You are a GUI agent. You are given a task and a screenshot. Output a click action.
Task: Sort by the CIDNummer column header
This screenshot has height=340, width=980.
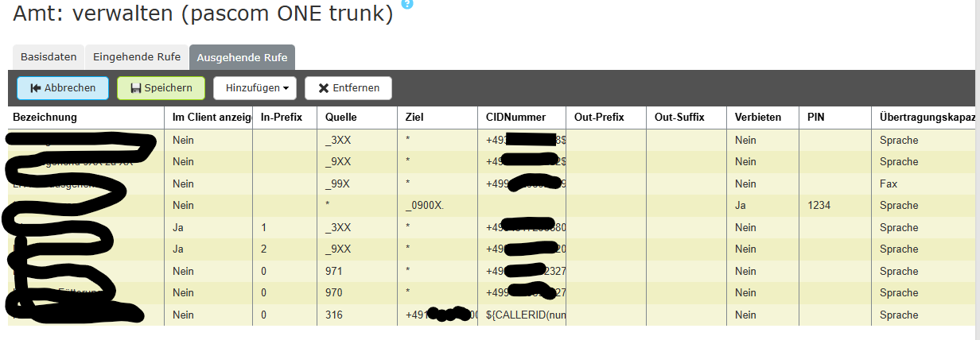(x=515, y=118)
